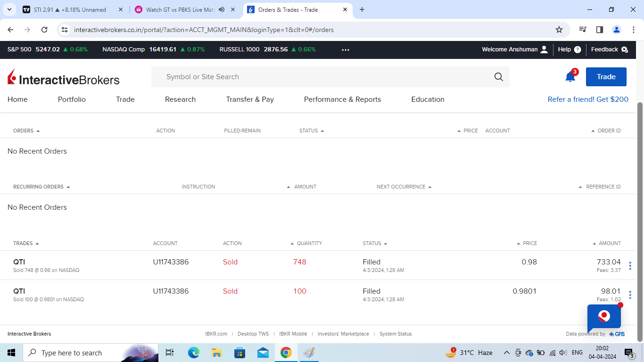644x362 pixels.
Task: Open the Welcome Anshuman user account icon
Action: [544, 49]
